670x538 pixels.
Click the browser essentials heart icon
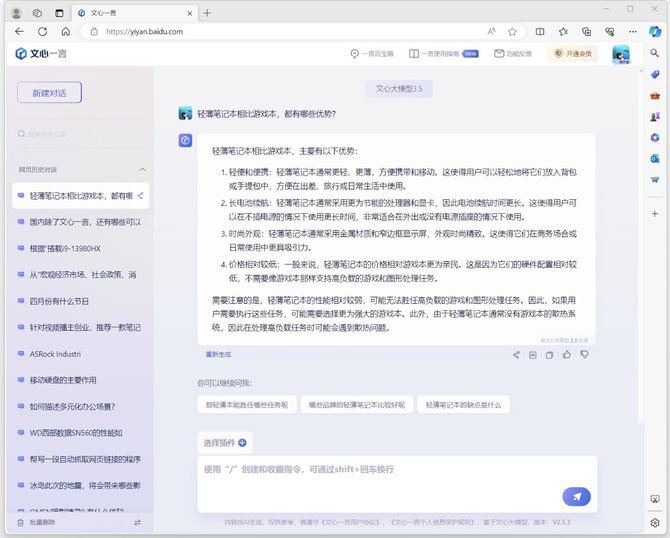pyautogui.click(x=610, y=31)
